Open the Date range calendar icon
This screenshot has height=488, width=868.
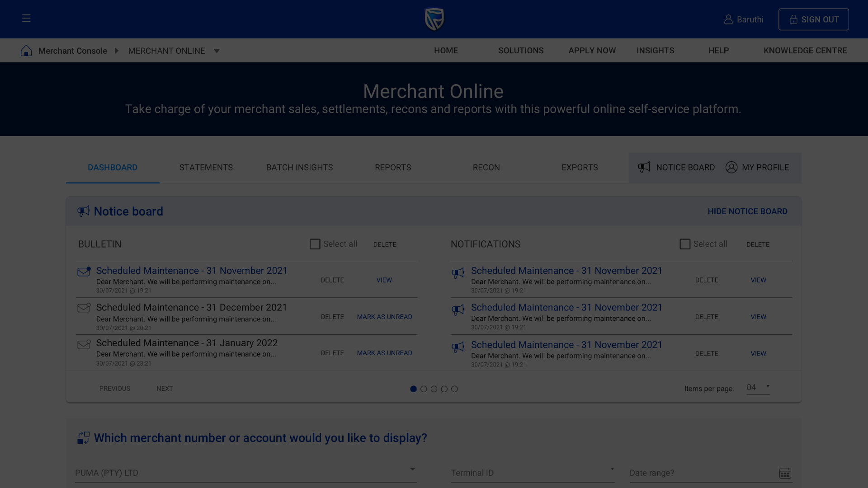coord(785,473)
